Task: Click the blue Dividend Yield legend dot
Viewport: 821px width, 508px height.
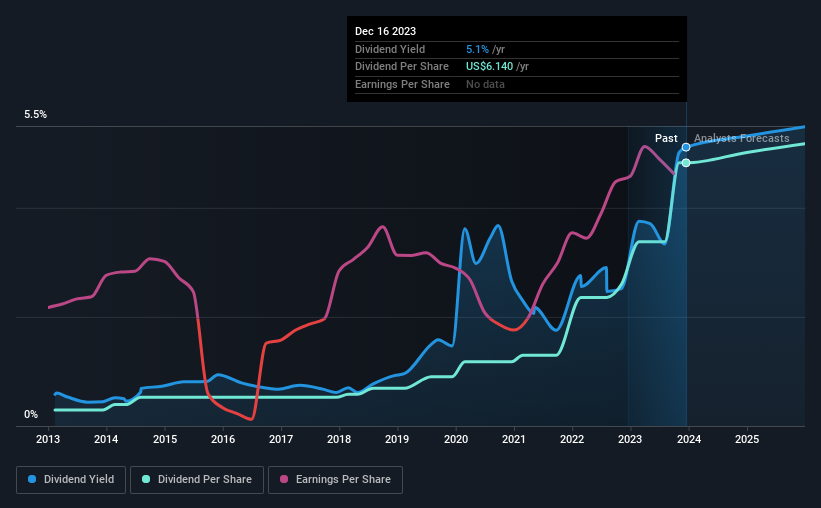Action: pos(32,479)
